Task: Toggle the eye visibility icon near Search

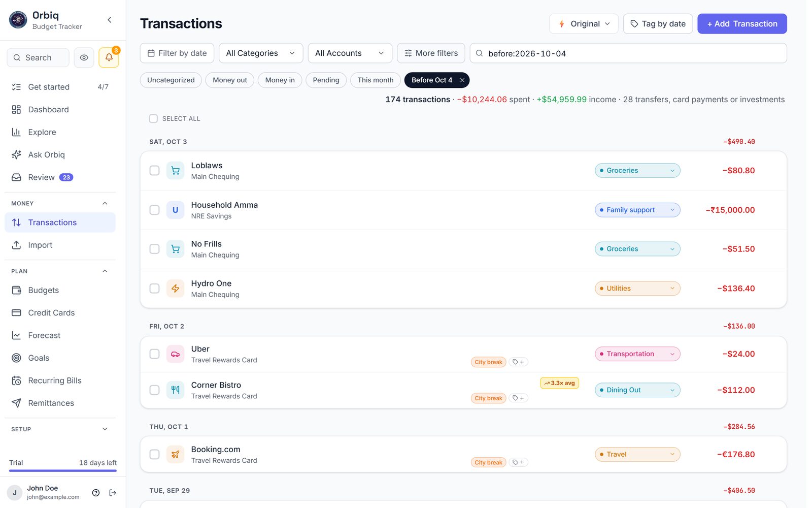Action: coord(84,57)
